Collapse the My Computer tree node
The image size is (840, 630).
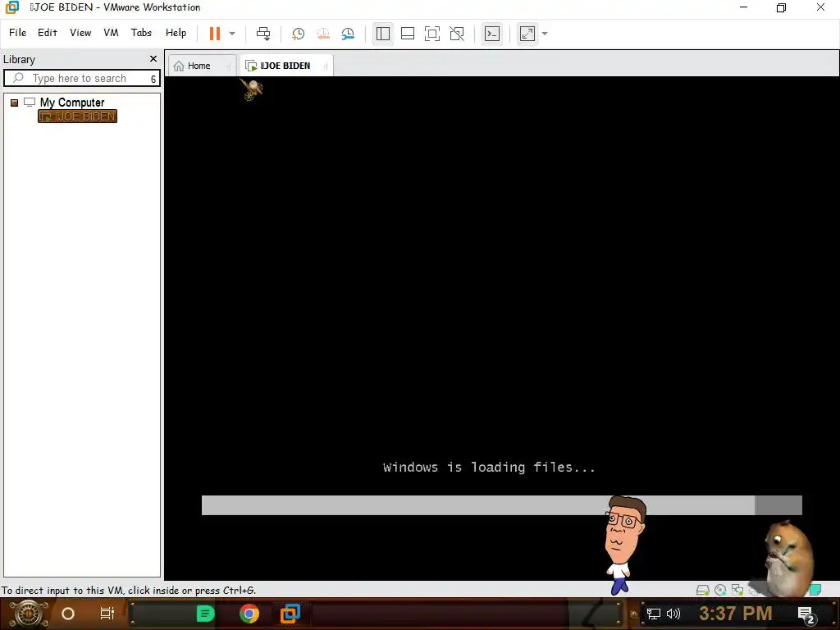point(15,103)
